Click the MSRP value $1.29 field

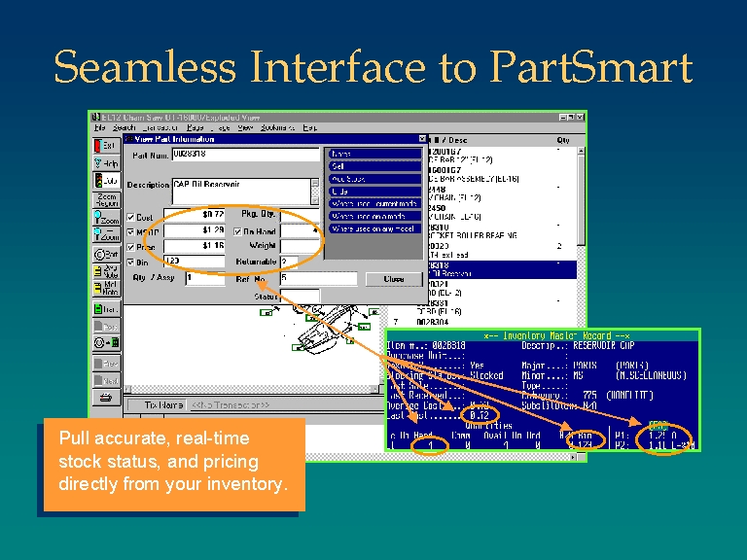195,230
